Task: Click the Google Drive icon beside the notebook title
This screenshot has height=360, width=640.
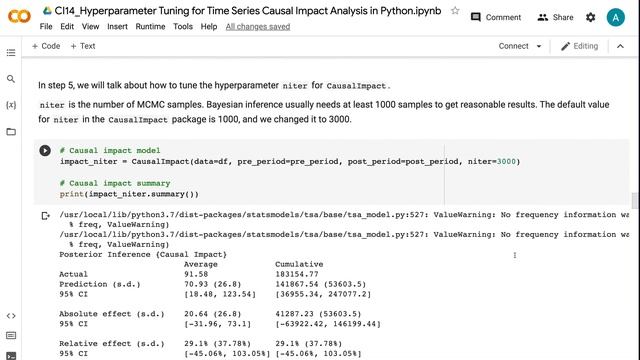Action: coord(47,11)
